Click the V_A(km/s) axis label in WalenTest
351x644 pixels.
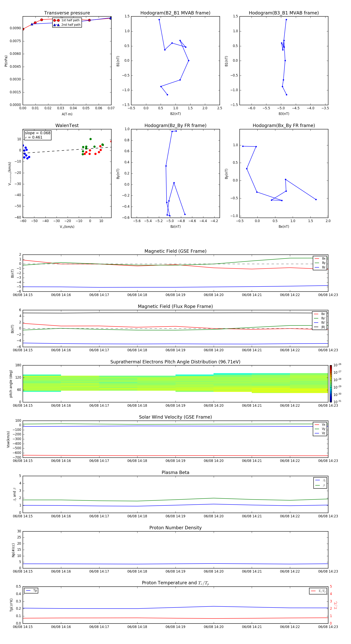click(67, 227)
